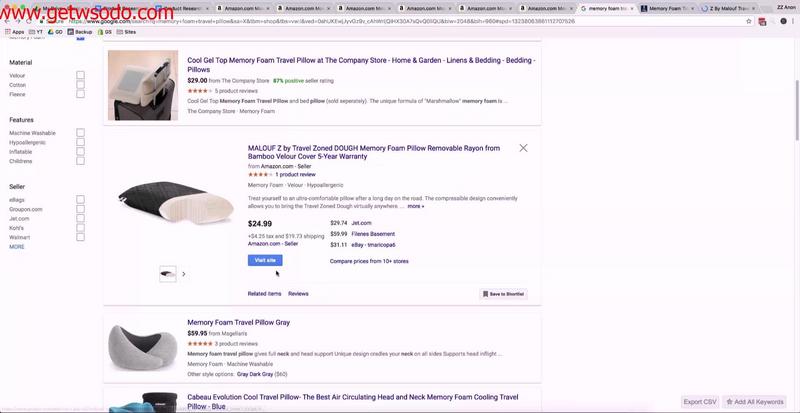This screenshot has height=413, width=800.
Task: Switch to the 'Memory Foam Tr...' tab
Action: click(666, 9)
